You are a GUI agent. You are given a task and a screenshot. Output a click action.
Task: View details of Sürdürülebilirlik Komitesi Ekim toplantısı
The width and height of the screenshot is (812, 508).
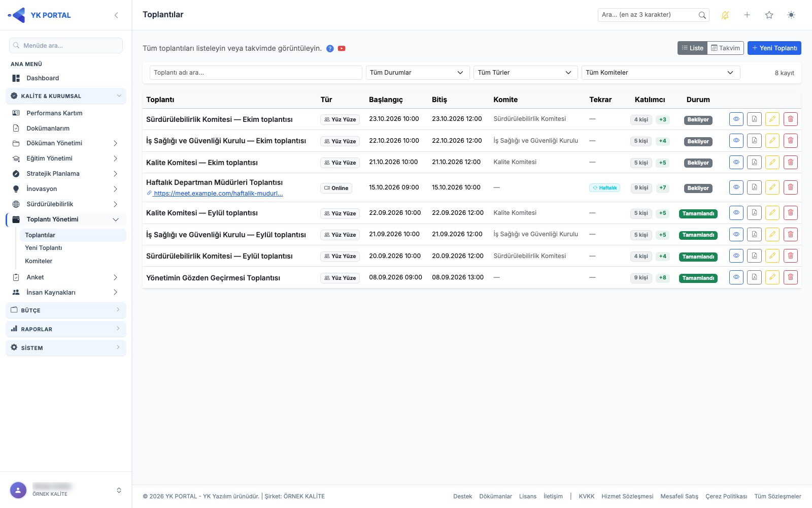[736, 119]
